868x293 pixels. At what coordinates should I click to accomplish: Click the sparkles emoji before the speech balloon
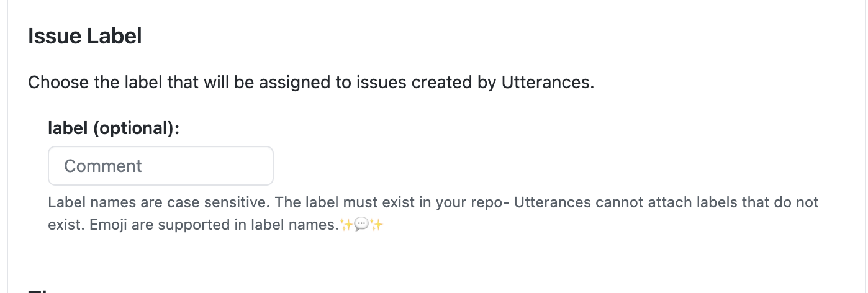pos(346,225)
